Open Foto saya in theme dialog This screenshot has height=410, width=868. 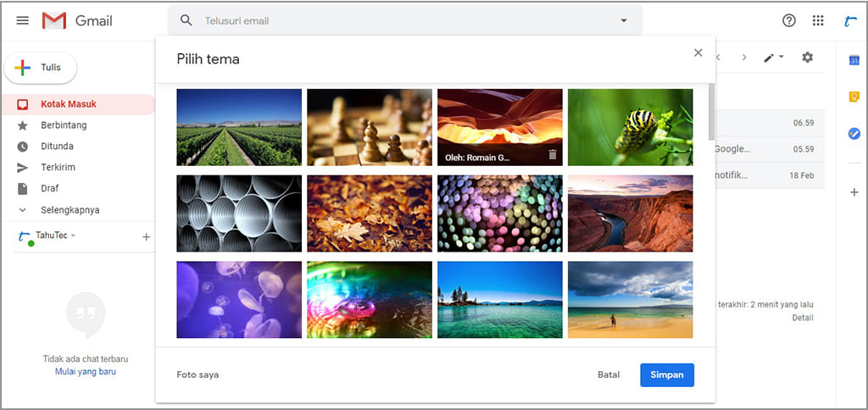(198, 374)
